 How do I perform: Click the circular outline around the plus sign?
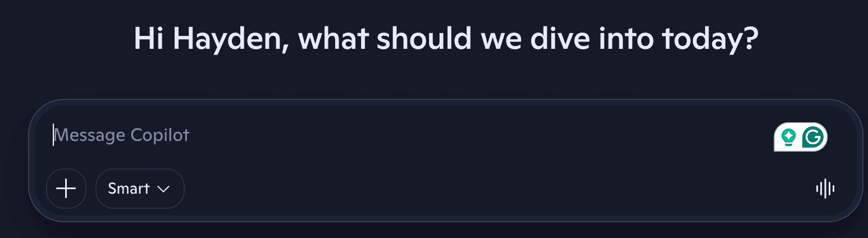point(66,170)
